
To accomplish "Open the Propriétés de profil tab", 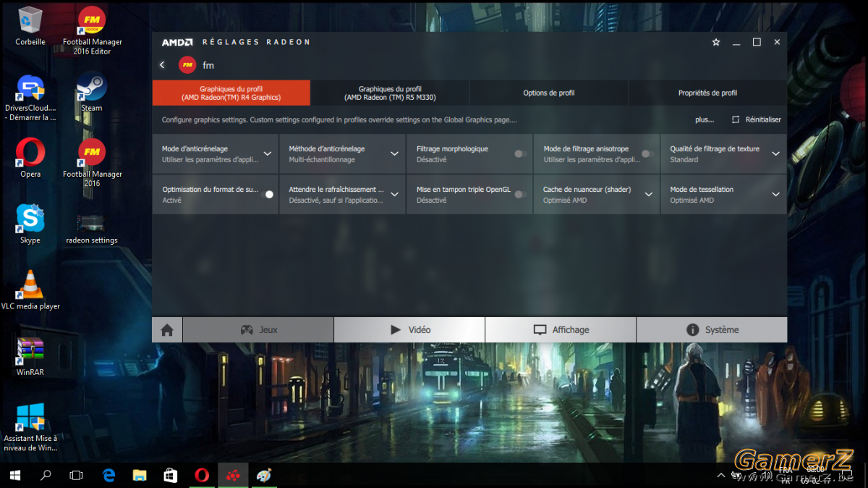I will [x=707, y=93].
